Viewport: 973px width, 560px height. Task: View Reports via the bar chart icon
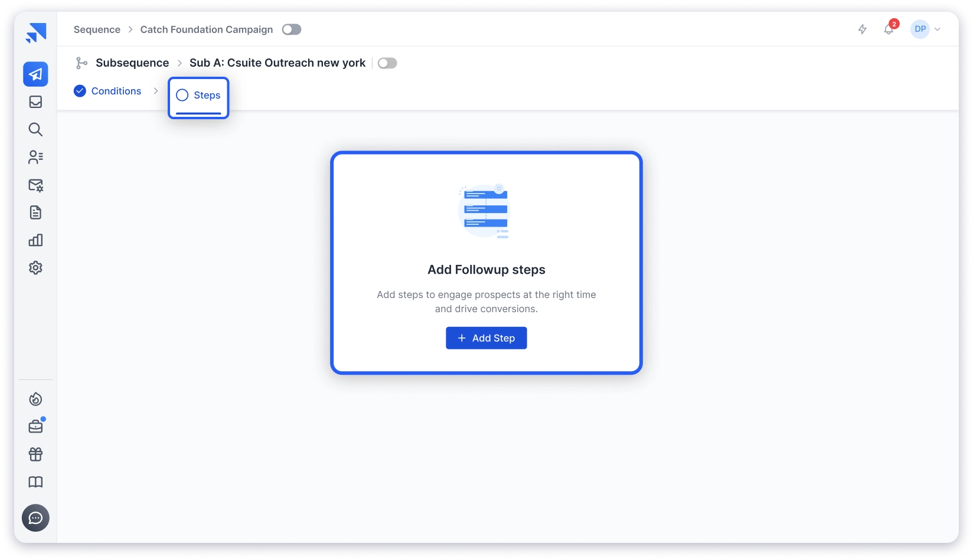click(35, 240)
